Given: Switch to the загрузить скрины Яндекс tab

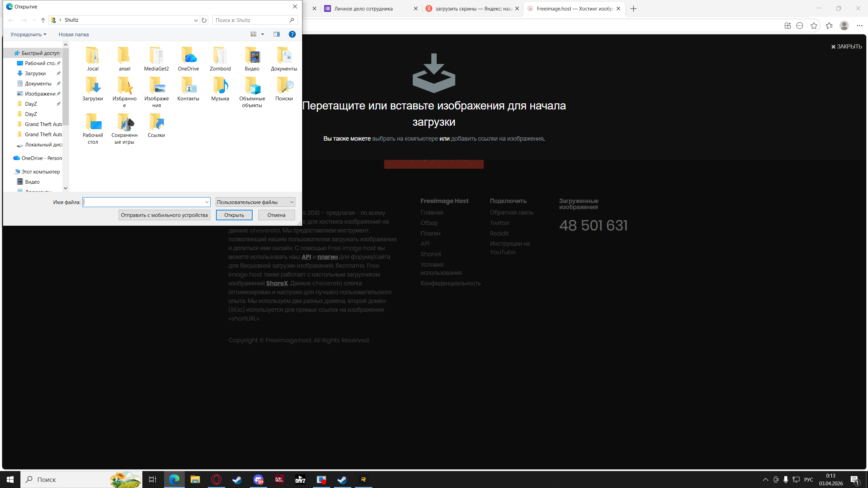Looking at the screenshot, I should pyautogui.click(x=473, y=9).
